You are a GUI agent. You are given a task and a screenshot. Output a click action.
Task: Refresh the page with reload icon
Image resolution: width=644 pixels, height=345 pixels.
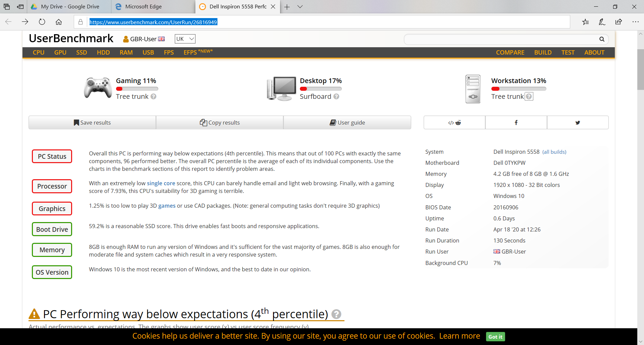click(42, 22)
